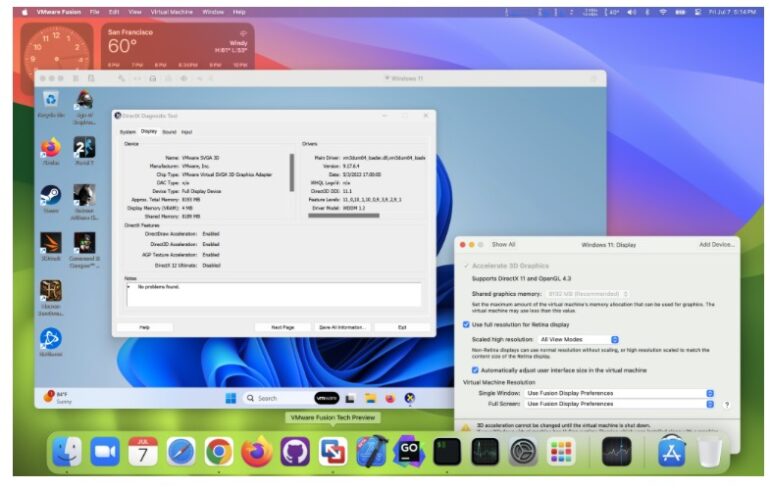The image size is (770, 488).
Task: Click the Windows Start button in taskbar
Action: click(x=230, y=398)
